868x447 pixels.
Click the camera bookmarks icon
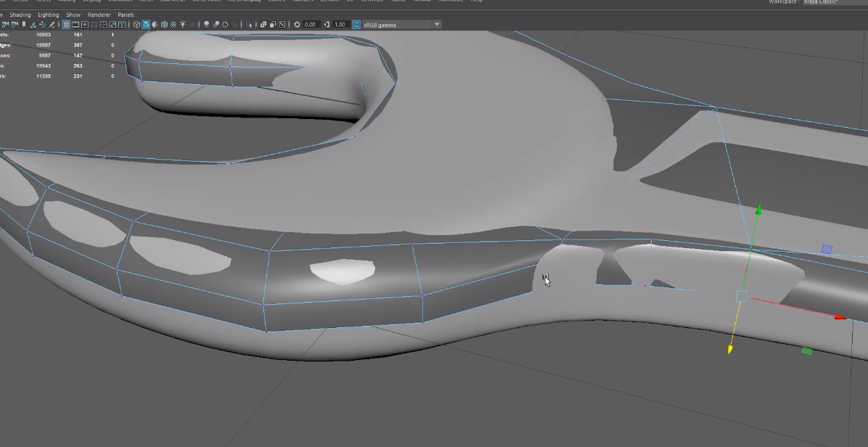tap(24, 25)
